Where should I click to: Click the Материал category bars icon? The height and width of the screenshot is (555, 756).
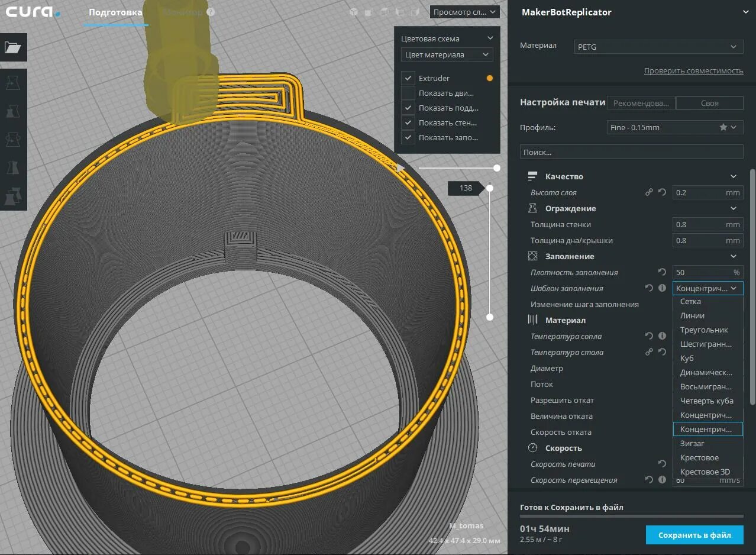(x=532, y=320)
